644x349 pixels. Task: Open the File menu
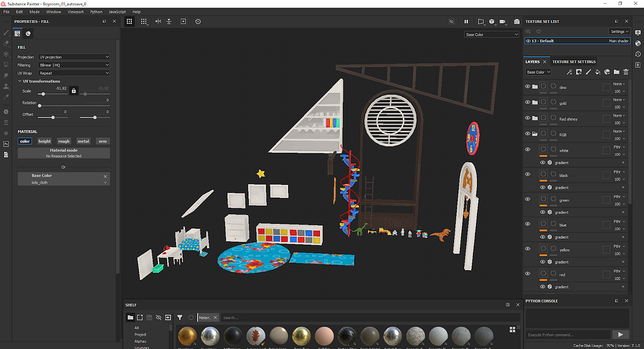(6, 12)
